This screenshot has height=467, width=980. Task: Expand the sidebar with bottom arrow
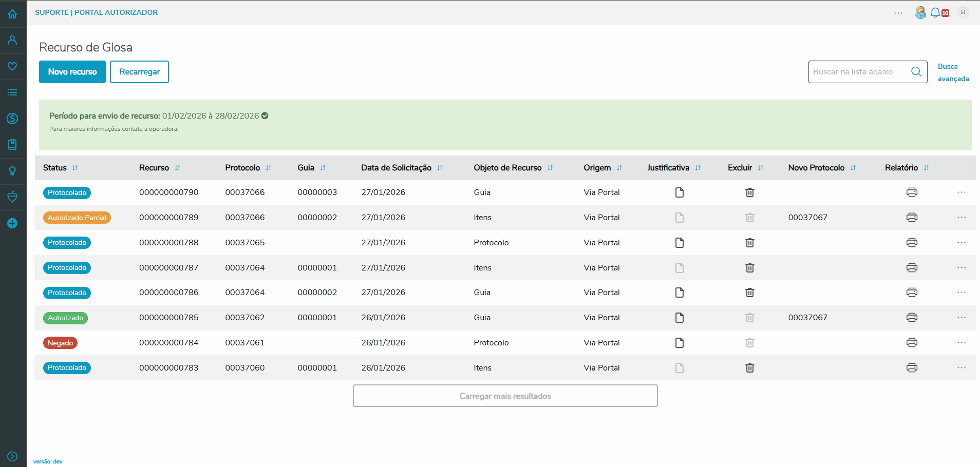pos(12,456)
